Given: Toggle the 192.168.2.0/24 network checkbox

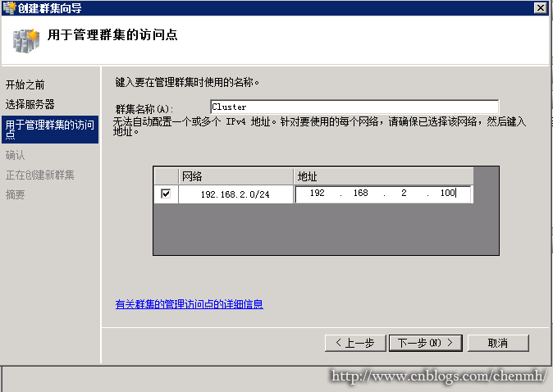Looking at the screenshot, I should click(166, 194).
